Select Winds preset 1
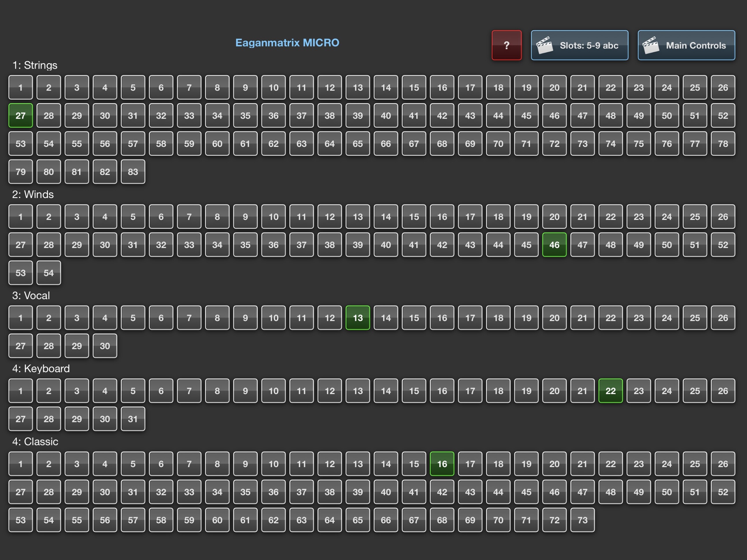Viewport: 747px width, 560px height. coord(21,216)
